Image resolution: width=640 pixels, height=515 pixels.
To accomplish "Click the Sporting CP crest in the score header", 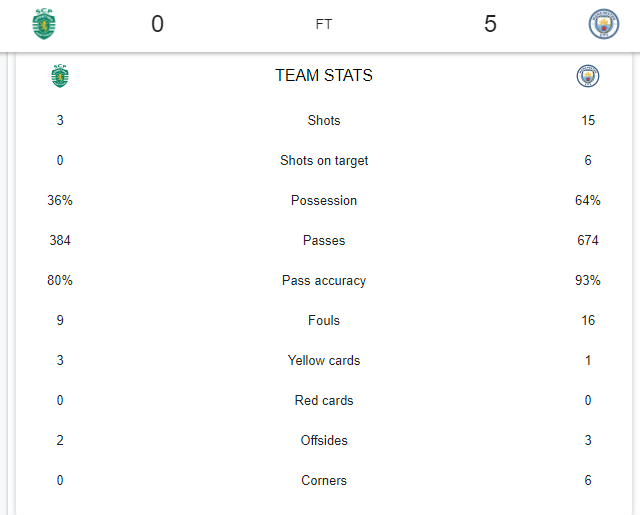I will (x=44, y=24).
